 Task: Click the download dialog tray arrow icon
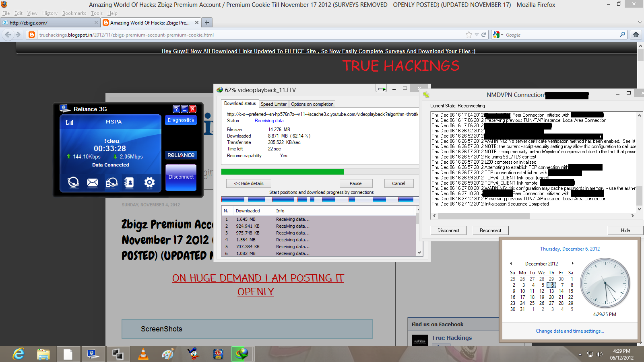click(x=381, y=89)
